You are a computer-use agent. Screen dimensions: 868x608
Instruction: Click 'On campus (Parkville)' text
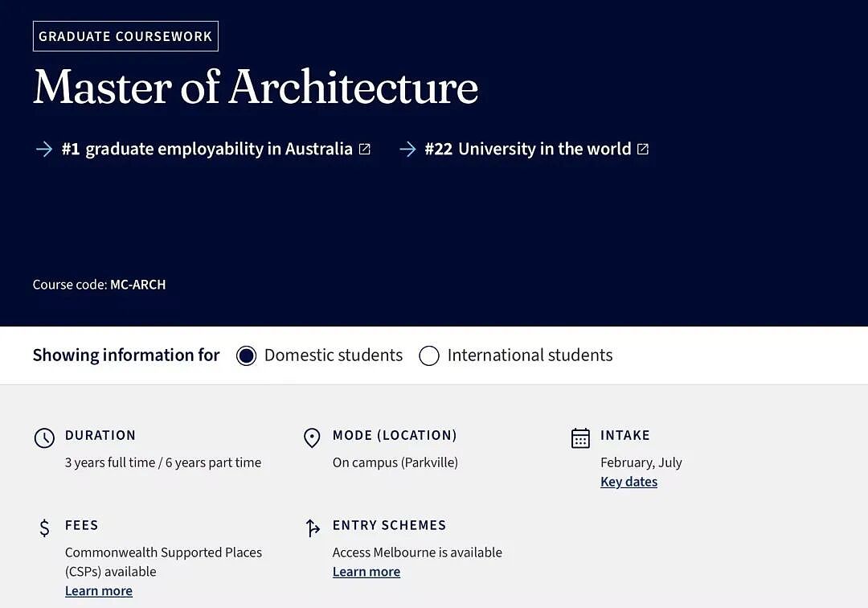click(395, 462)
